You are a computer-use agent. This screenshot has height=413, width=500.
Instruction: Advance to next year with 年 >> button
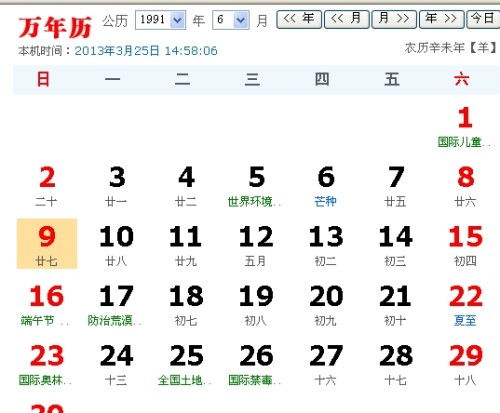point(442,19)
